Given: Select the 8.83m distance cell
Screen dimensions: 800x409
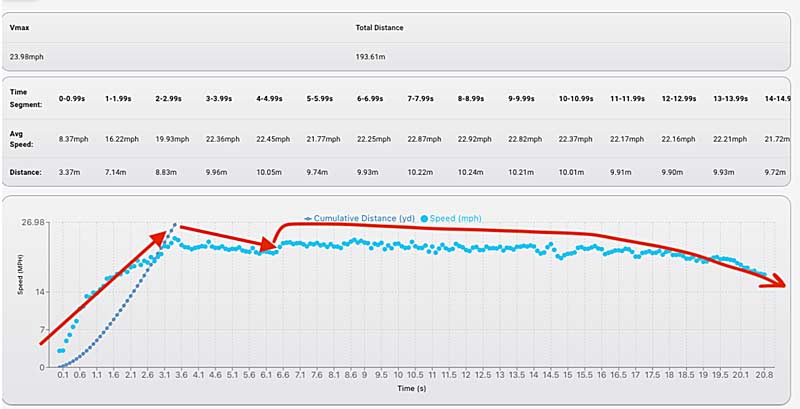Looking at the screenshot, I should point(166,172).
